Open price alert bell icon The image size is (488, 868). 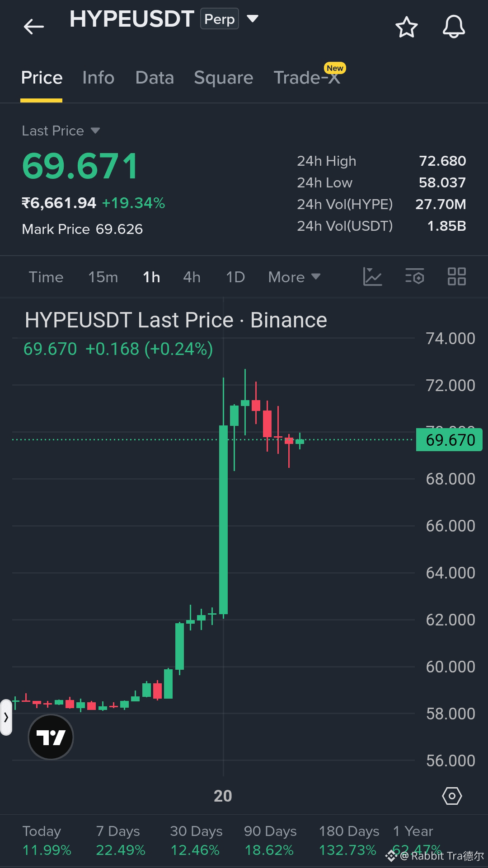tap(454, 27)
